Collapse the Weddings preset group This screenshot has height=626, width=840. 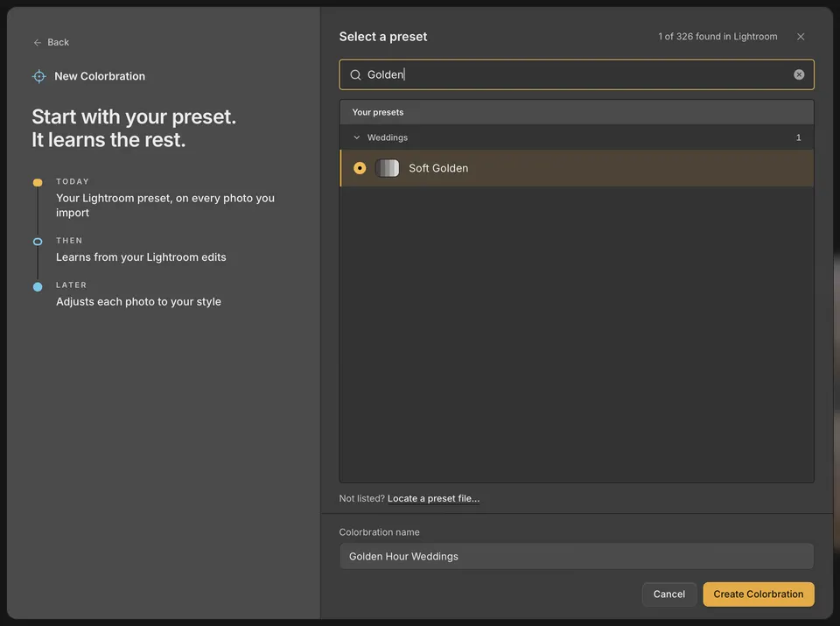(x=357, y=137)
